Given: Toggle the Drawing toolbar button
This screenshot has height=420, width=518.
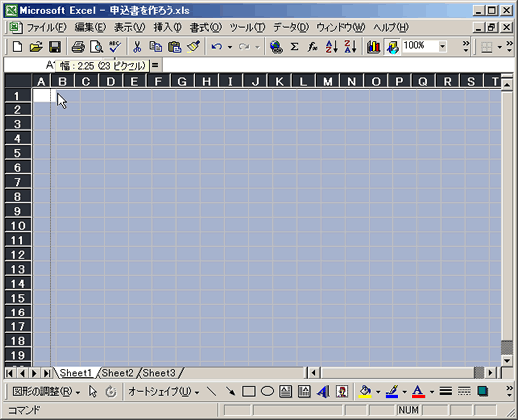Looking at the screenshot, I should click(392, 47).
